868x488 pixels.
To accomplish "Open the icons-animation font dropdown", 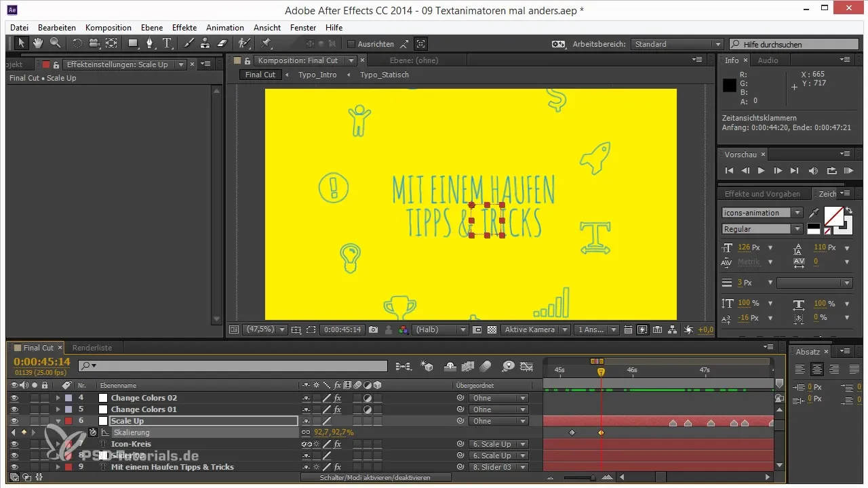I will 762,213.
